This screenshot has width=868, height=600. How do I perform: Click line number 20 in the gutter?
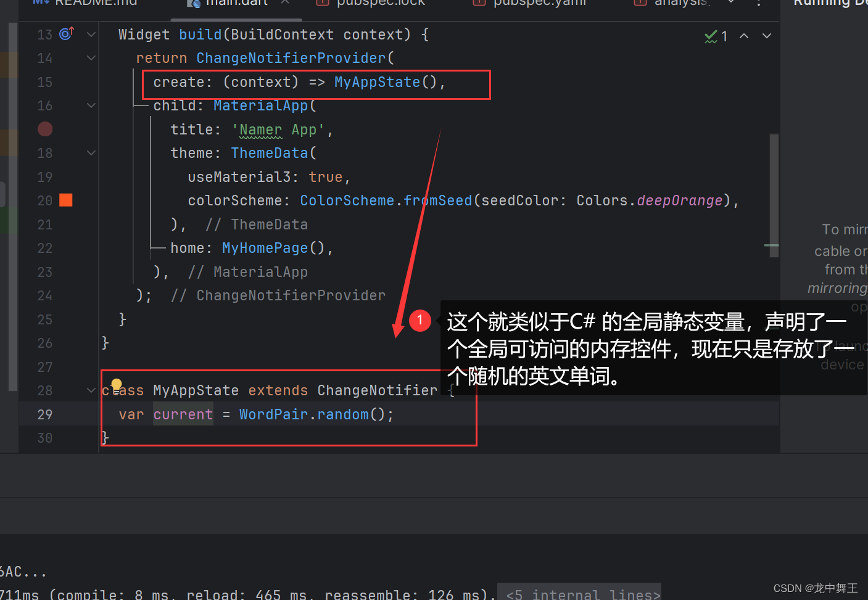45,200
